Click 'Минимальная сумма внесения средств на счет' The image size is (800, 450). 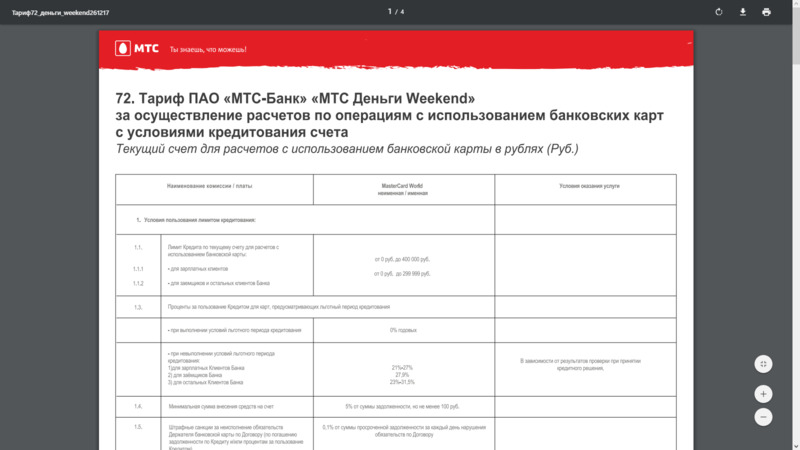point(221,407)
